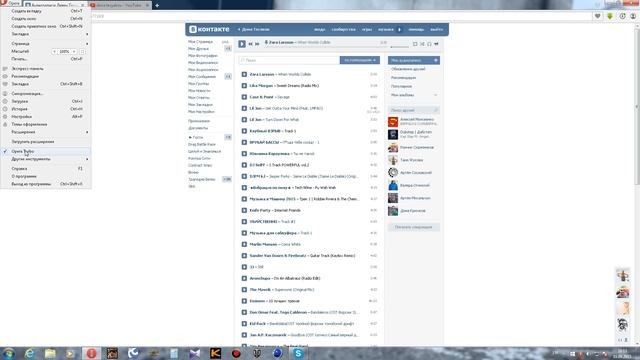Play the Zara Larsson track in list
This screenshot has height=360, width=640.
[x=244, y=74]
